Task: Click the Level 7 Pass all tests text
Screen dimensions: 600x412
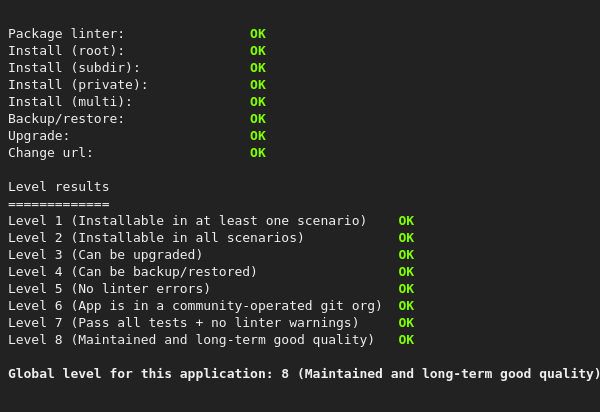Action: pos(183,322)
